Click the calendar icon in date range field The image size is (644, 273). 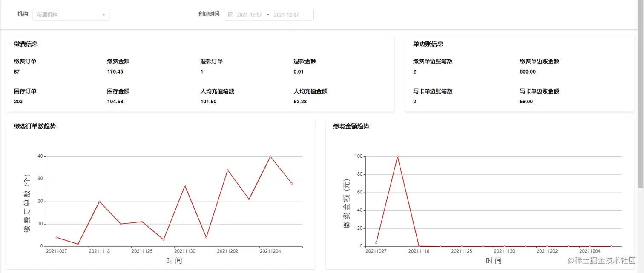pos(230,14)
